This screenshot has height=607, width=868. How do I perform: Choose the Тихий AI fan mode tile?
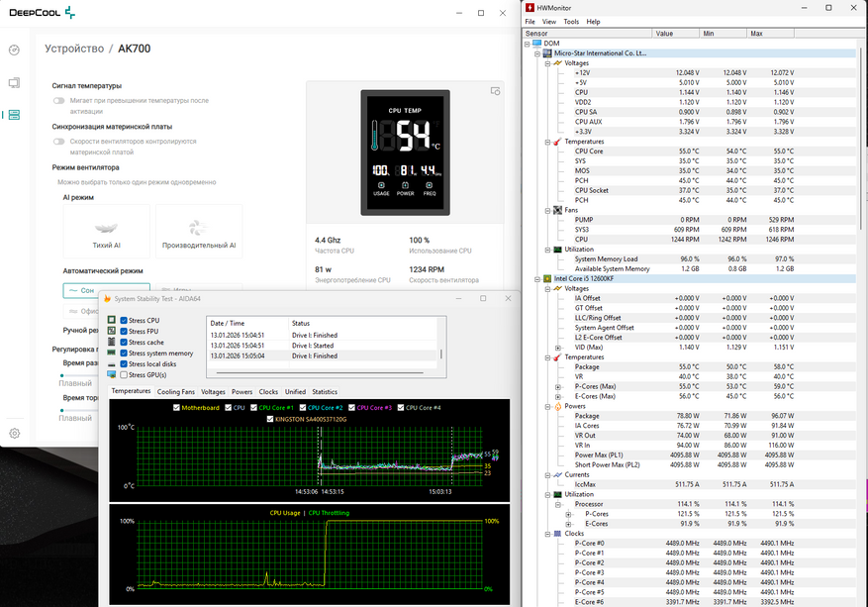[x=106, y=231]
